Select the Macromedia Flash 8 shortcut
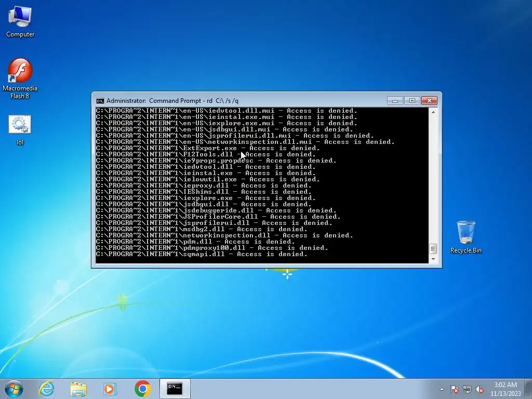The width and height of the screenshot is (532, 399). point(20,79)
